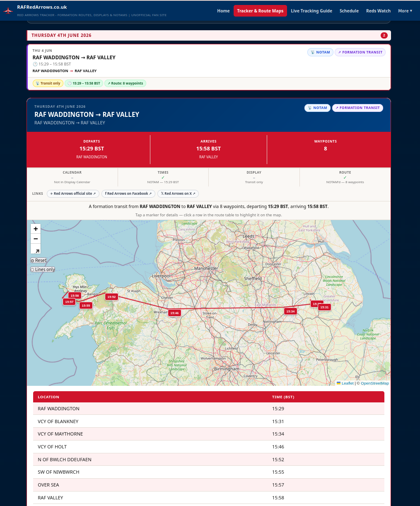Click Formation Transit badge in blue header
The width and height of the screenshot is (420, 506).
pos(357,108)
